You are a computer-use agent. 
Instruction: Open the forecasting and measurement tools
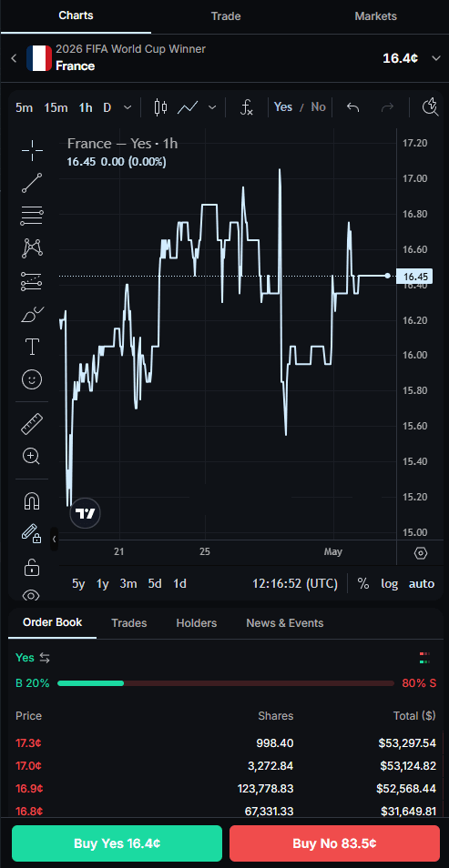tap(32, 281)
